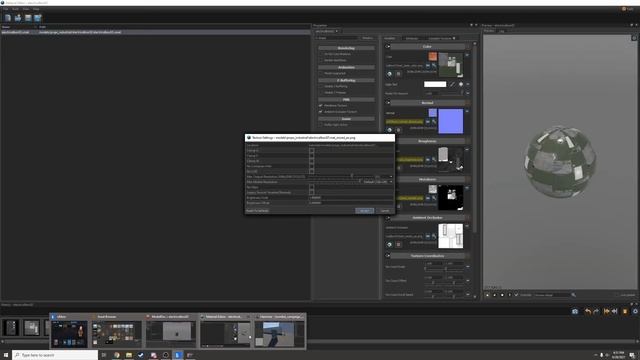The image size is (640, 360).
Task: Open dropdown arrow at Color Tint row end
Action: [468, 84]
